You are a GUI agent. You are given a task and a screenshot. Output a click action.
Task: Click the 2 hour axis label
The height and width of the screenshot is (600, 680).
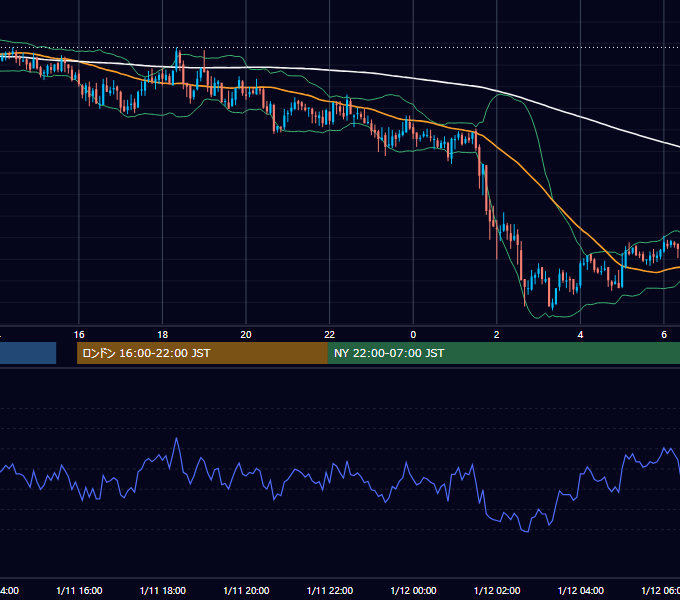pos(497,335)
